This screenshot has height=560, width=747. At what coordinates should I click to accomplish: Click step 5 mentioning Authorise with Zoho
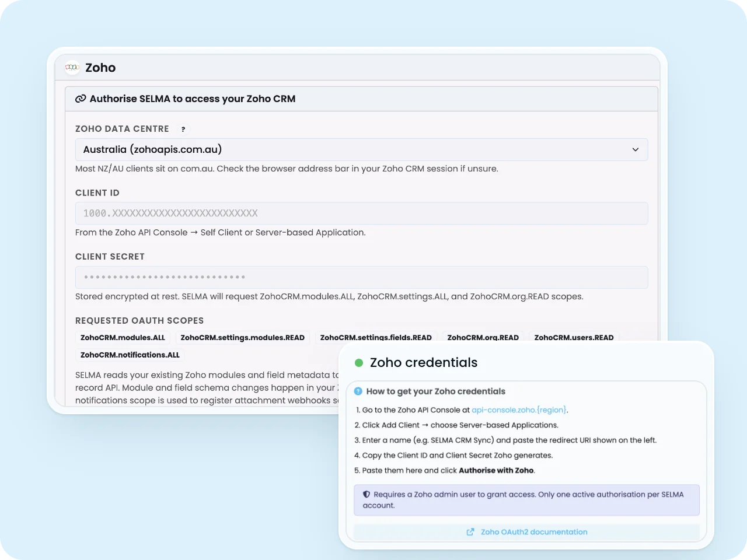pyautogui.click(x=445, y=471)
